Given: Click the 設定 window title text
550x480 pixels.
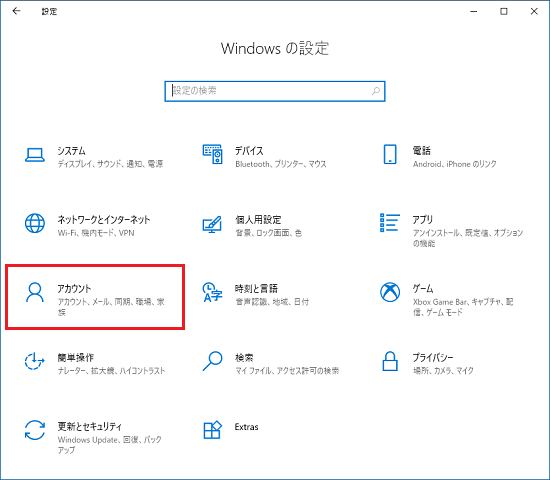Looking at the screenshot, I should click(x=49, y=12).
